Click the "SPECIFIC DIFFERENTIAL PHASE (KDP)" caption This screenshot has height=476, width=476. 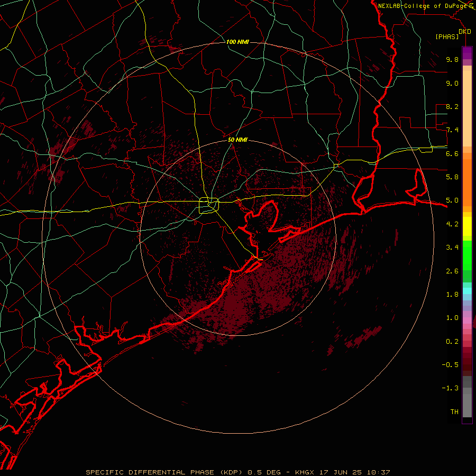coord(165,472)
